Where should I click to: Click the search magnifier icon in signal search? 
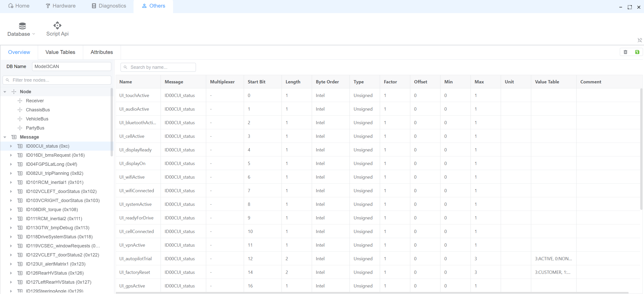(125, 67)
